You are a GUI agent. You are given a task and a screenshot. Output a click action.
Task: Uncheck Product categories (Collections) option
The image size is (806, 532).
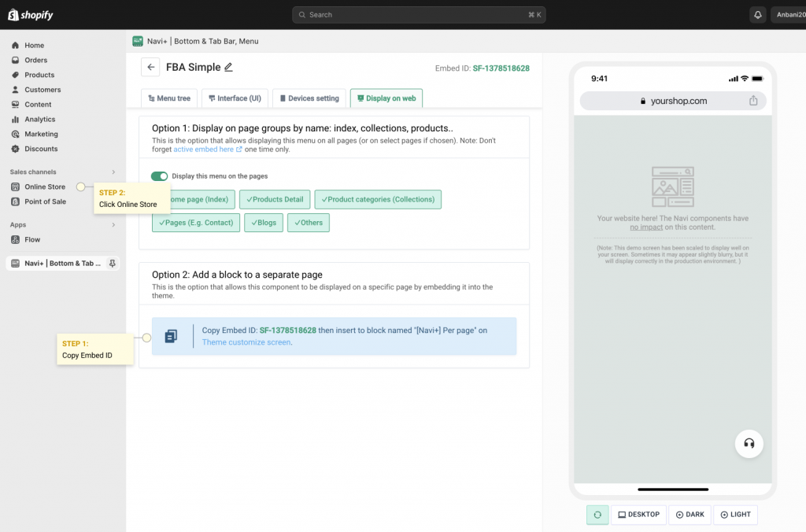pyautogui.click(x=378, y=200)
